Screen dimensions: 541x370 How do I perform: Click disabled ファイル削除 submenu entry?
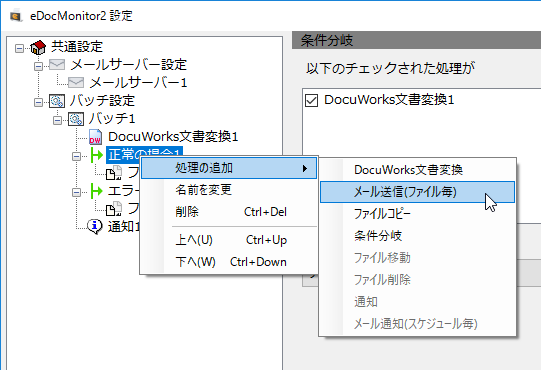417,280
